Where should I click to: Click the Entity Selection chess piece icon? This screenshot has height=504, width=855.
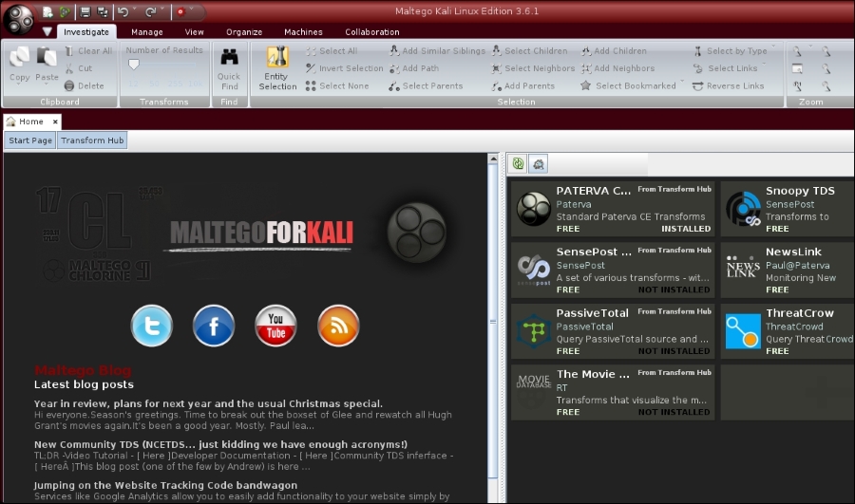click(277, 57)
